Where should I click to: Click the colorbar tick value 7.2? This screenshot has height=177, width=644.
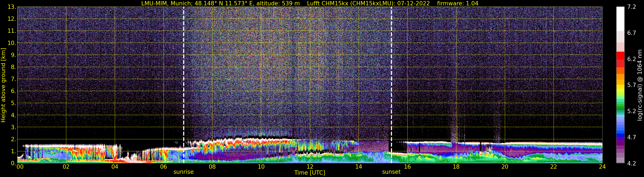click(632, 7)
